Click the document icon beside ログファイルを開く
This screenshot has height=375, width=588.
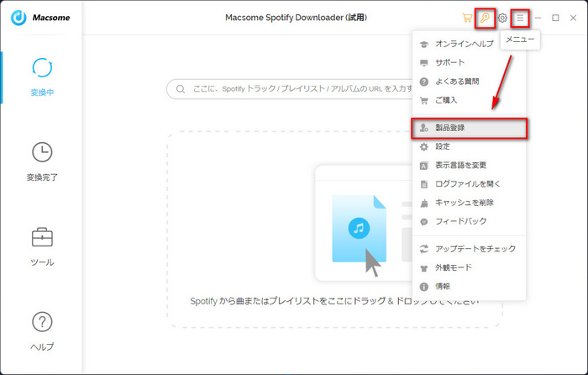tap(423, 184)
